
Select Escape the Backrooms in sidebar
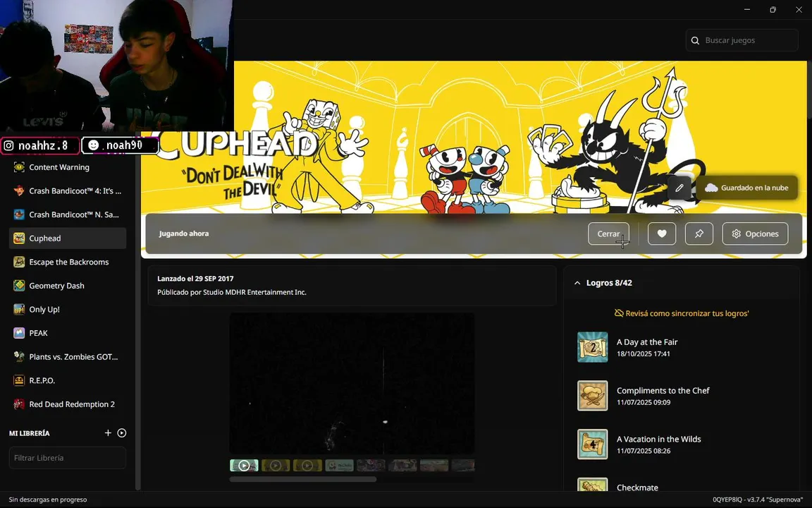(x=68, y=262)
